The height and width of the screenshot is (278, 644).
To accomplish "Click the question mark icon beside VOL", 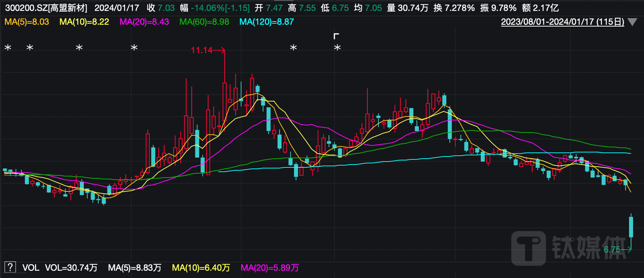I will [10, 267].
